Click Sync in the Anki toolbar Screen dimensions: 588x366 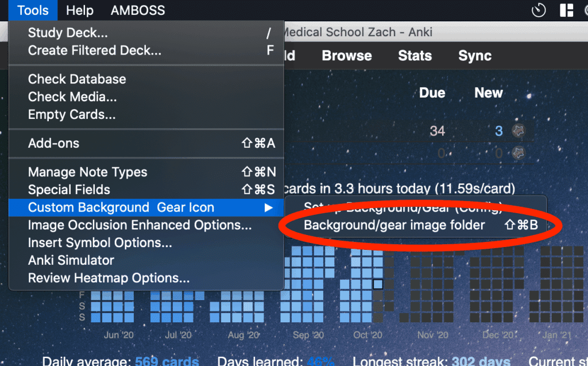[x=475, y=56]
